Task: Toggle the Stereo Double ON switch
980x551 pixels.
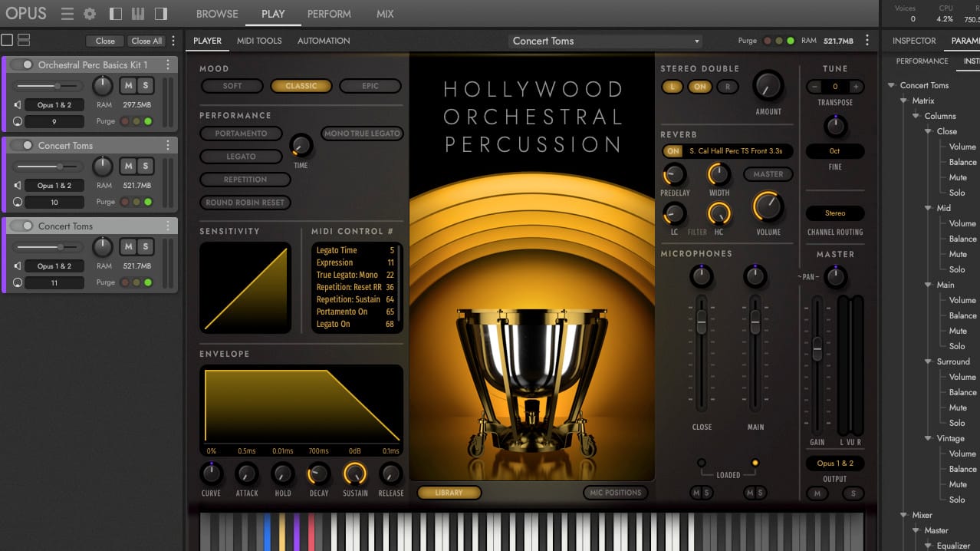Action: pos(699,87)
